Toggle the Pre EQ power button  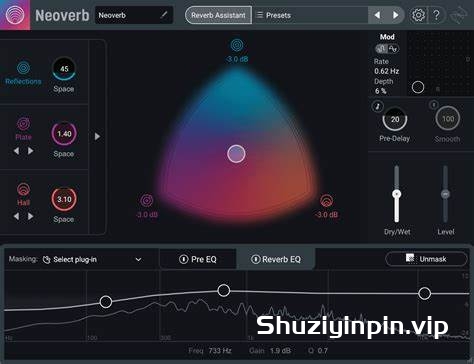coord(183,259)
